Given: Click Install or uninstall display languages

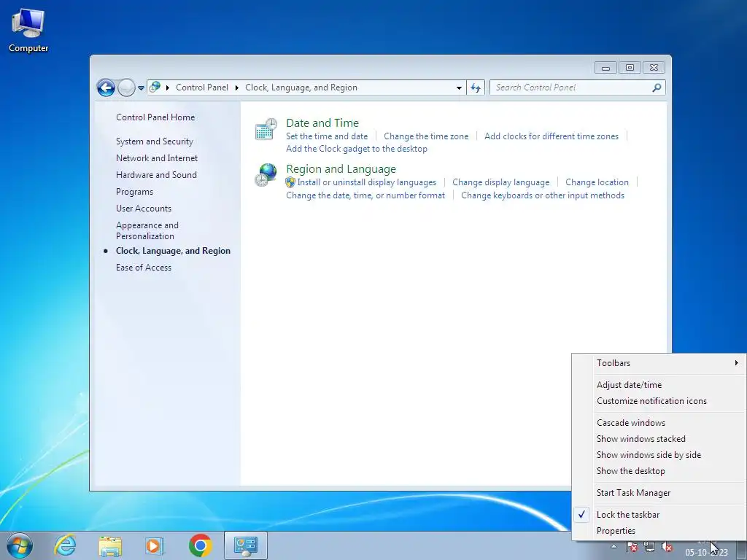Looking at the screenshot, I should pos(366,182).
